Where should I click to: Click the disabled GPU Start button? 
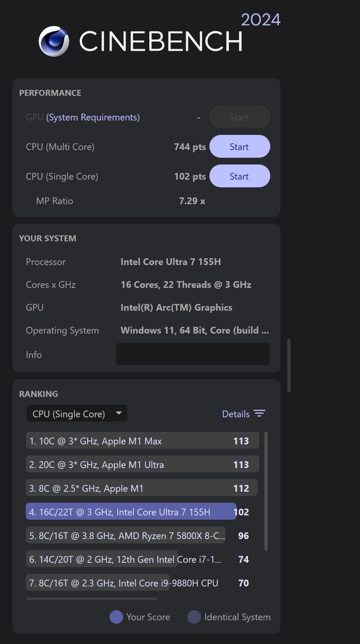pyautogui.click(x=239, y=117)
